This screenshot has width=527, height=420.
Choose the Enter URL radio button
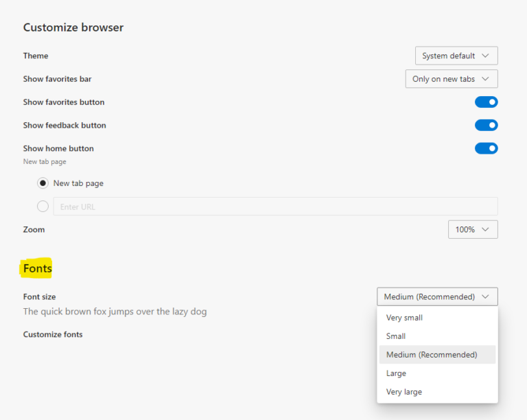click(x=43, y=206)
